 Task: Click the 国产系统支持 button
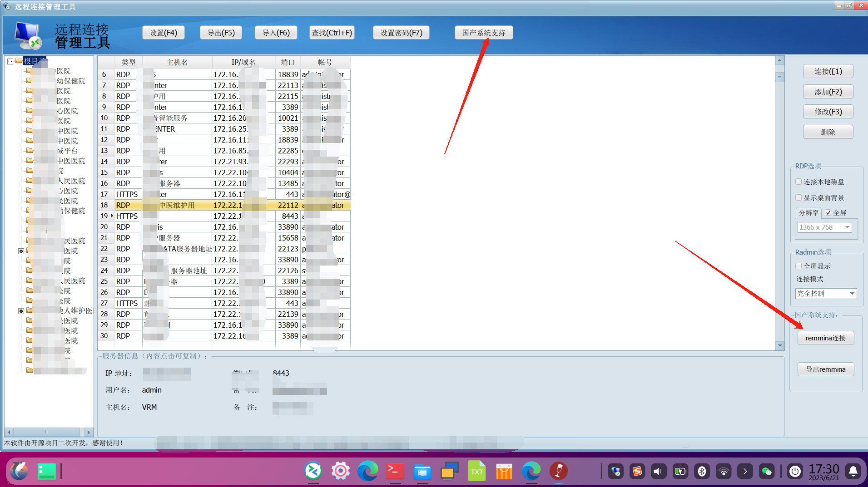pos(484,33)
